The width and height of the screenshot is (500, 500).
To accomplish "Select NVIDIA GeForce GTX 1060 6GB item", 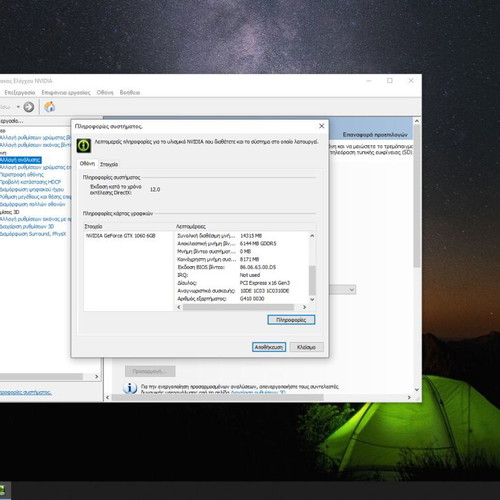I will click(121, 236).
